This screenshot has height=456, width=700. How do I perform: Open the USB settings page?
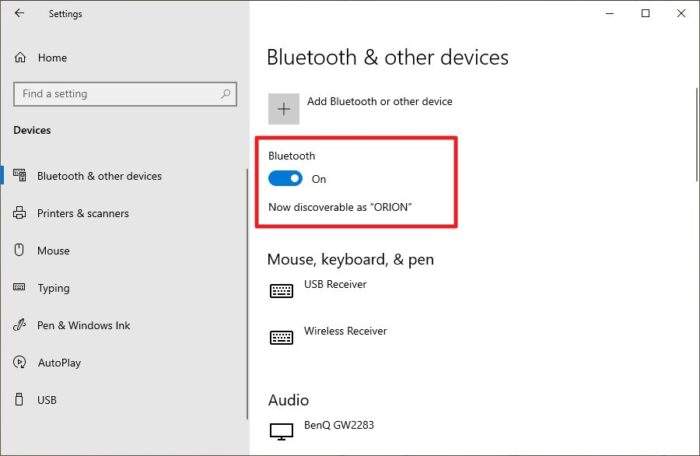pyautogui.click(x=47, y=400)
